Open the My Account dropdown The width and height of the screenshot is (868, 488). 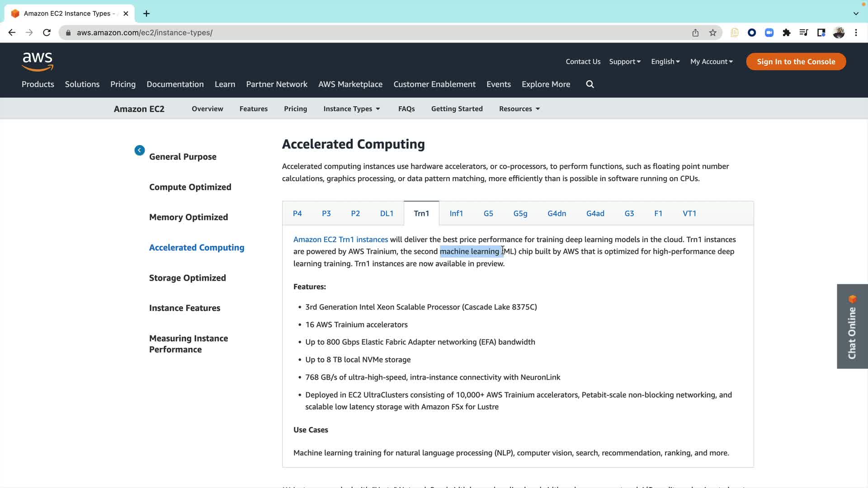click(711, 61)
